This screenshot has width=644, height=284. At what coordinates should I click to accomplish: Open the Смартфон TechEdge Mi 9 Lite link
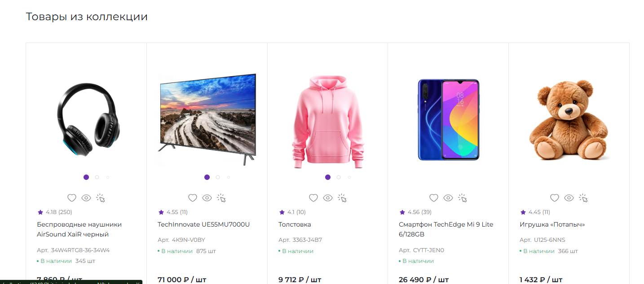pos(446,229)
